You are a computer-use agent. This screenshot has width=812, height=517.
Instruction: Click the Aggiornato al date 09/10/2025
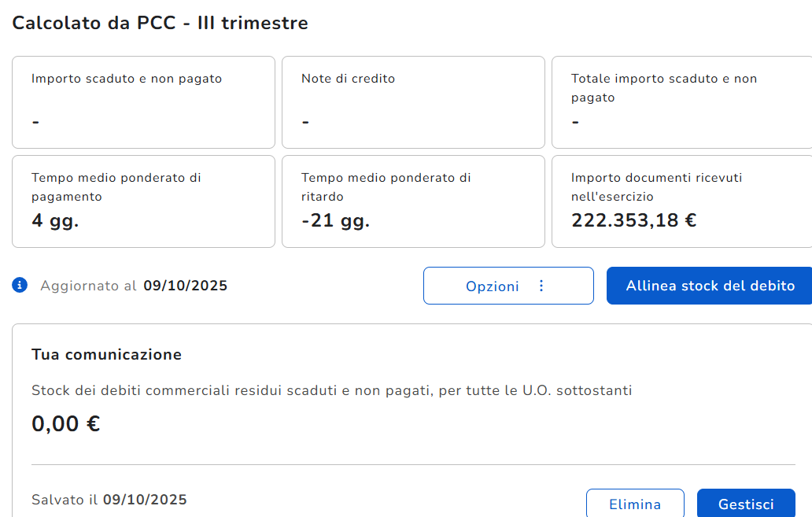pyautogui.click(x=185, y=286)
